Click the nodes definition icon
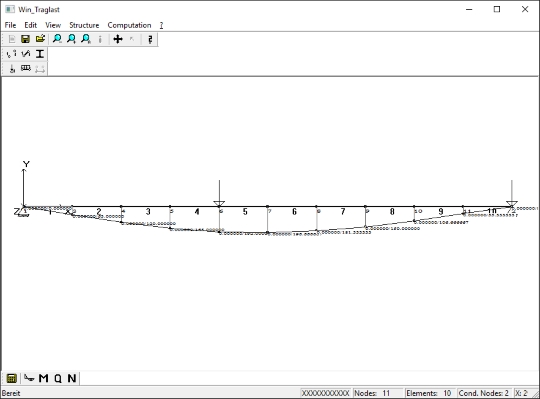The height and width of the screenshot is (399, 540). click(11, 54)
